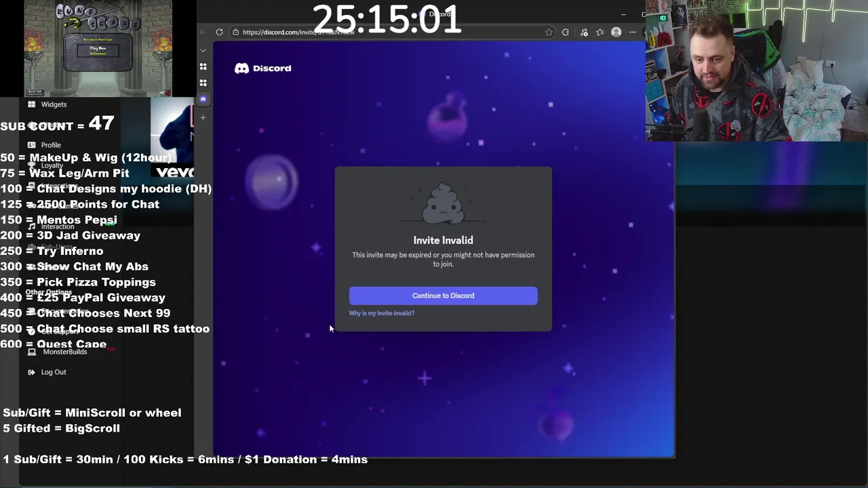
Task: Open the media control music note icon
Action: [x=584, y=32]
